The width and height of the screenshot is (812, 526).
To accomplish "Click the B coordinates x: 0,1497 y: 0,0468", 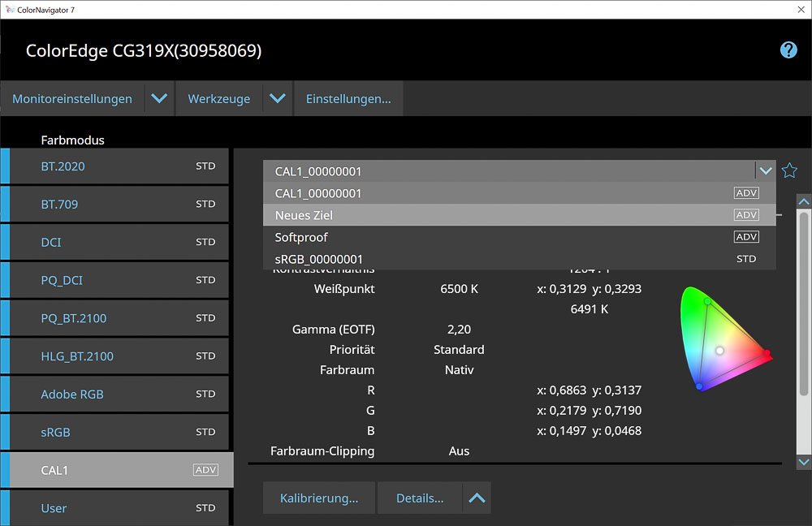I will click(x=589, y=431).
